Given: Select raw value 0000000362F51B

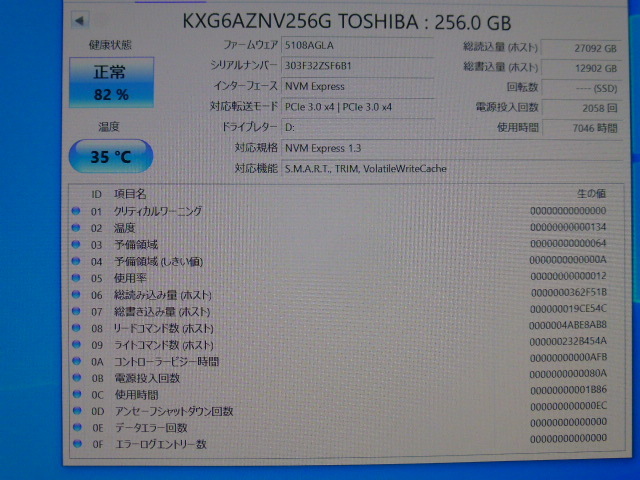Looking at the screenshot, I should click(569, 292).
